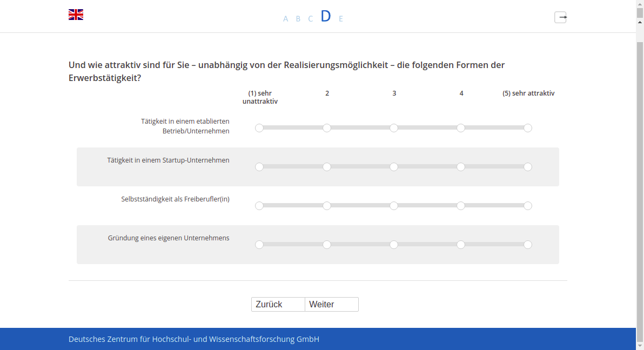Image resolution: width=644 pixels, height=350 pixels.
Task: Rate established company job as 2
Action: (x=326, y=128)
